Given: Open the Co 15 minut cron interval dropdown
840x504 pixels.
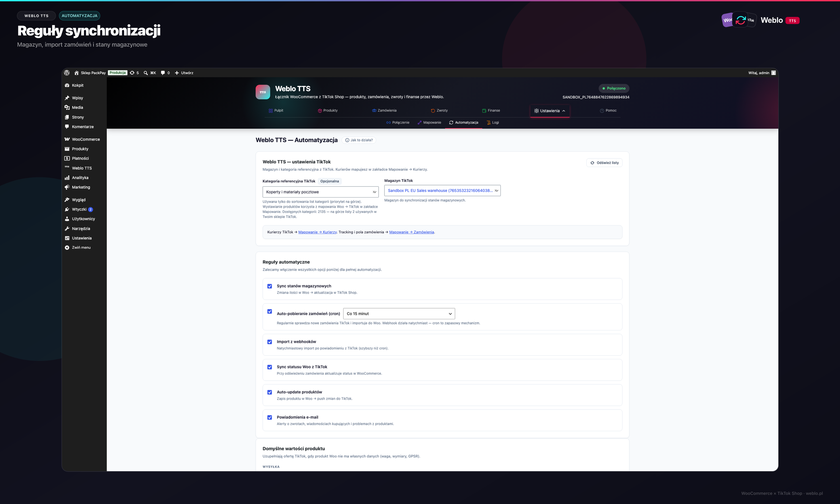Looking at the screenshot, I should click(x=399, y=314).
